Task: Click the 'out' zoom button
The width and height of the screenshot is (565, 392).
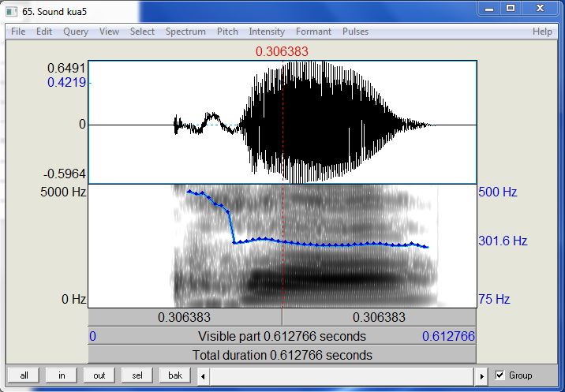Action: pos(99,375)
